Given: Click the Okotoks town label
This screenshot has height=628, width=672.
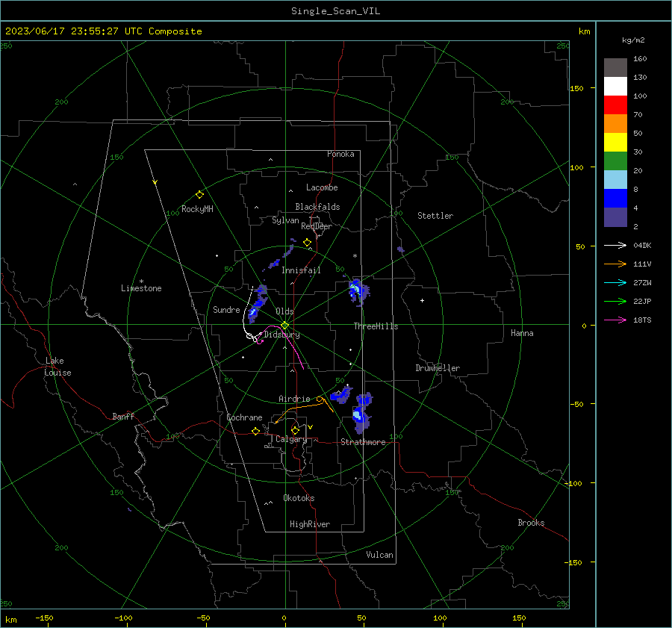Looking at the screenshot, I should tap(299, 498).
